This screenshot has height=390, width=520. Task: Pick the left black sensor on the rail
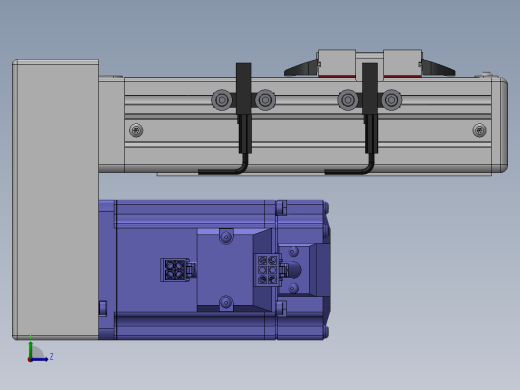pos(244,107)
